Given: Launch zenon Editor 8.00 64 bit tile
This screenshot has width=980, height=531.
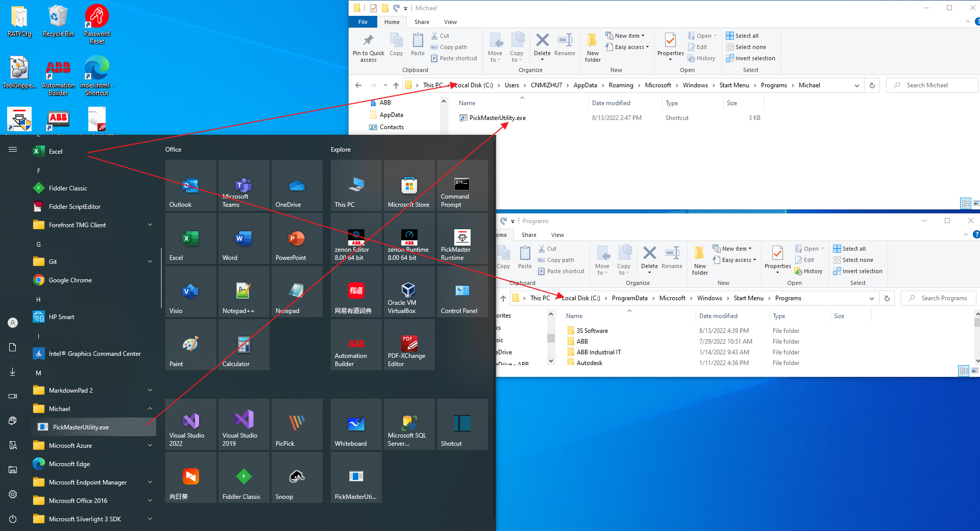Looking at the screenshot, I should coord(356,238).
